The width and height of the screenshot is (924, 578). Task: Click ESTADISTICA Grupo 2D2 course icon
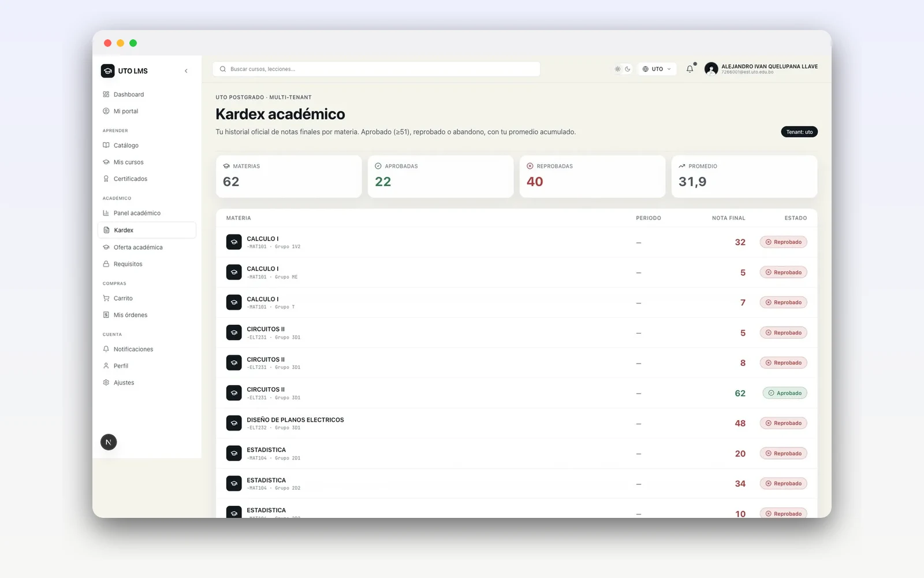coord(234,484)
